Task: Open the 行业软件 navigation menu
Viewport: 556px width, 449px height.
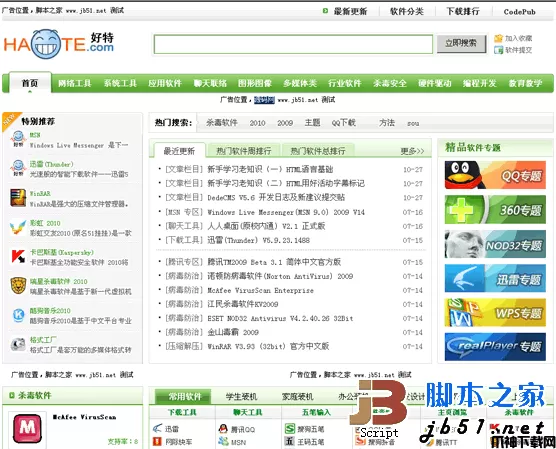Action: (345, 83)
